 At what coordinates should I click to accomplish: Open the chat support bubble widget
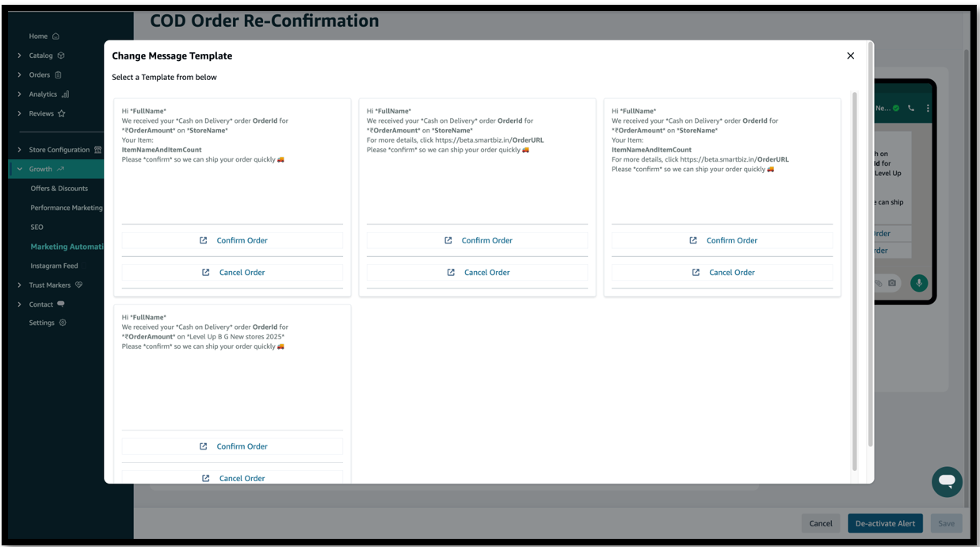(x=946, y=481)
